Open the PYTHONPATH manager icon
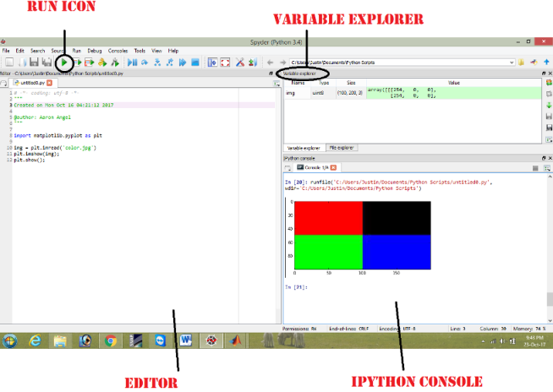Screen dimensions: 553x392 point(253,63)
